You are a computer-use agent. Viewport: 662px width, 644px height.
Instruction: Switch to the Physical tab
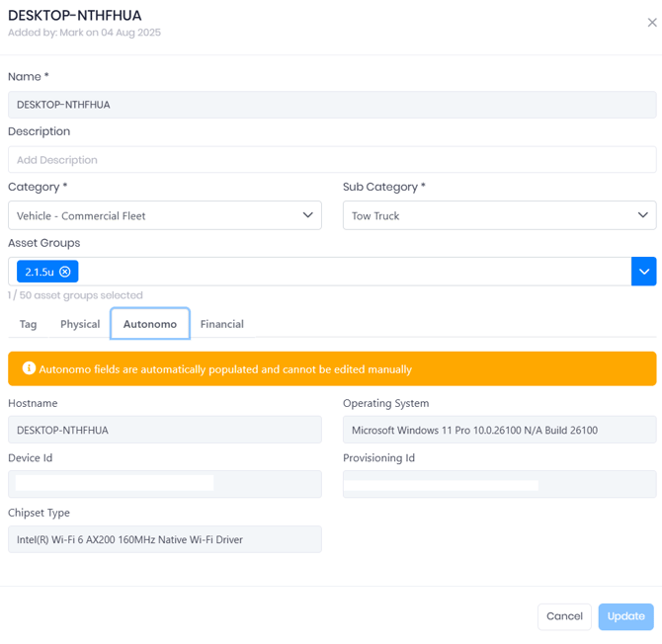click(80, 324)
